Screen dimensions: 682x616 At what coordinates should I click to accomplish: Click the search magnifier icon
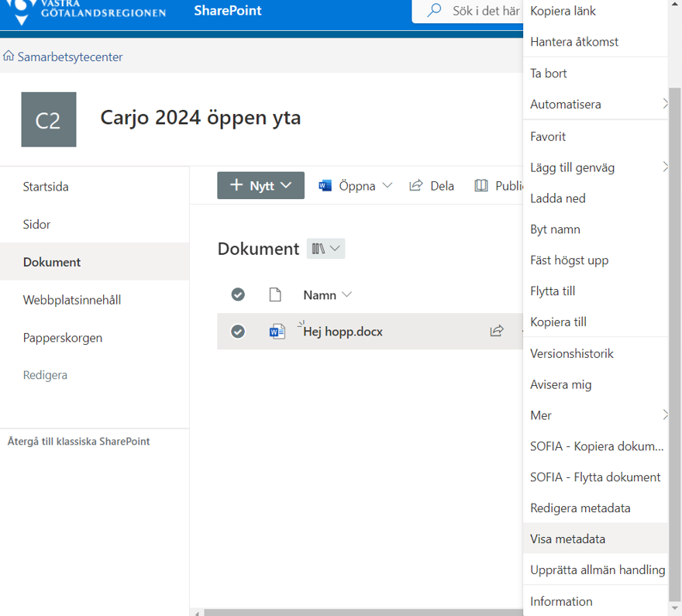coord(435,11)
